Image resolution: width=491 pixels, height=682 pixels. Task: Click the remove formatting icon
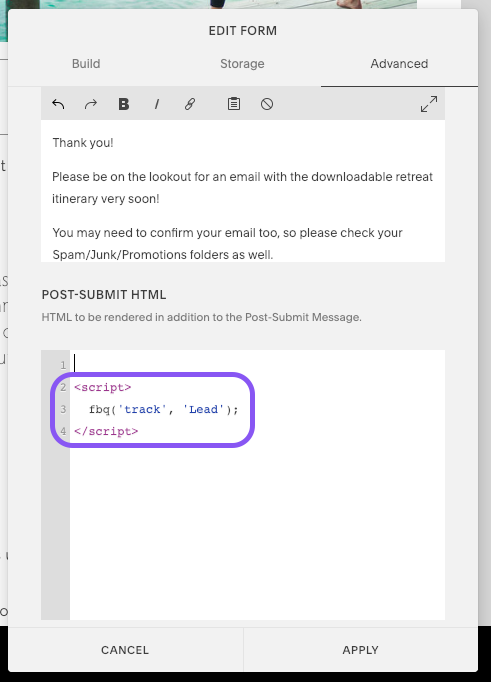[267, 104]
